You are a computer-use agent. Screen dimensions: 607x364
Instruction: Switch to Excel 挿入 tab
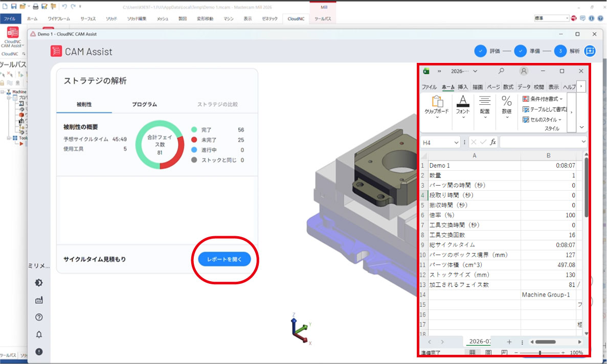pos(463,87)
